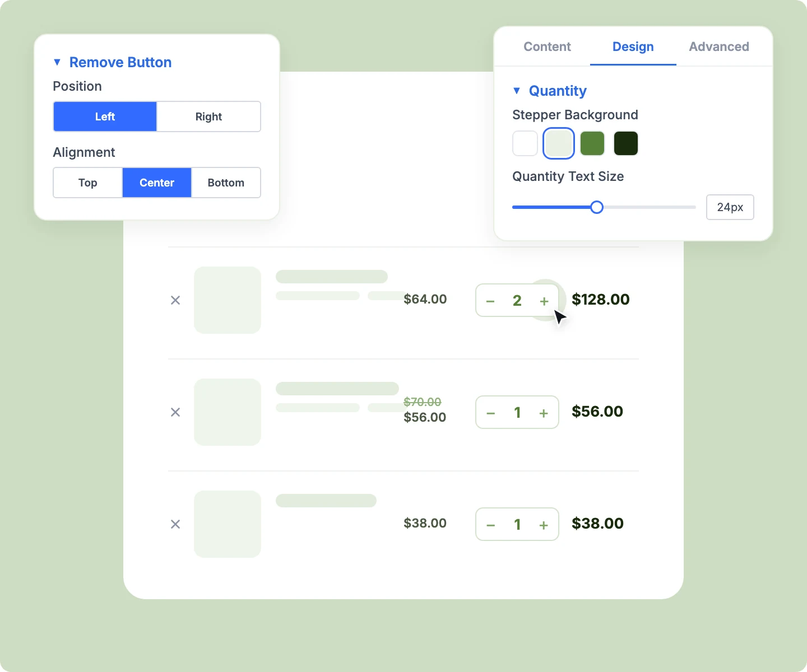Image resolution: width=807 pixels, height=672 pixels.
Task: Decrease quantity of the $56.00 item
Action: pyautogui.click(x=490, y=413)
